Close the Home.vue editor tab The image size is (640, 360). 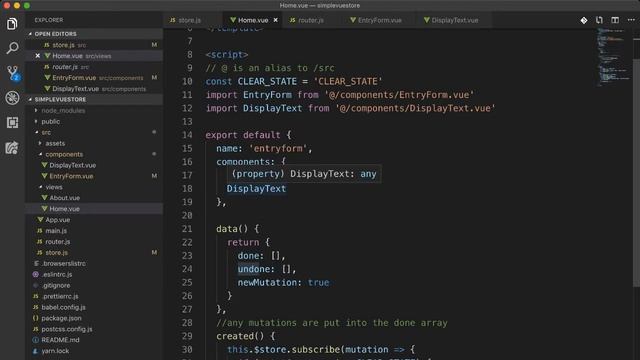(x=276, y=20)
